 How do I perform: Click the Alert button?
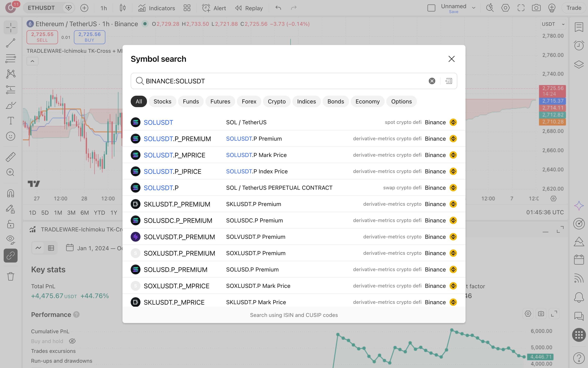tap(214, 8)
